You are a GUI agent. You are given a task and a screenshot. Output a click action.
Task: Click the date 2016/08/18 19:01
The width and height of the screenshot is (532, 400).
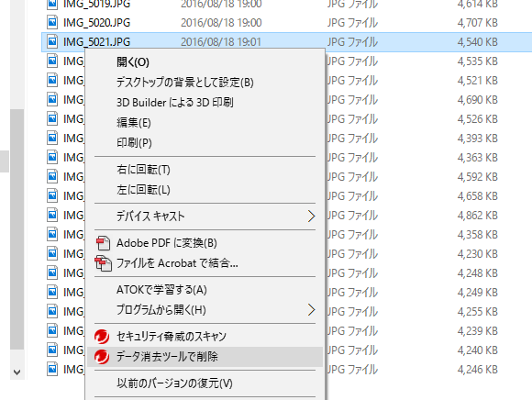click(x=221, y=42)
